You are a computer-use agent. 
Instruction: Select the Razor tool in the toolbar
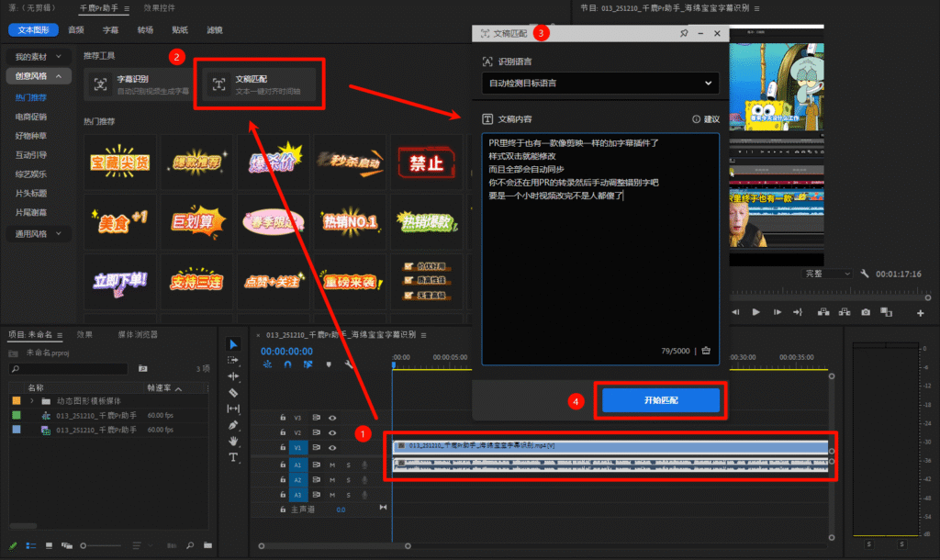tap(233, 392)
